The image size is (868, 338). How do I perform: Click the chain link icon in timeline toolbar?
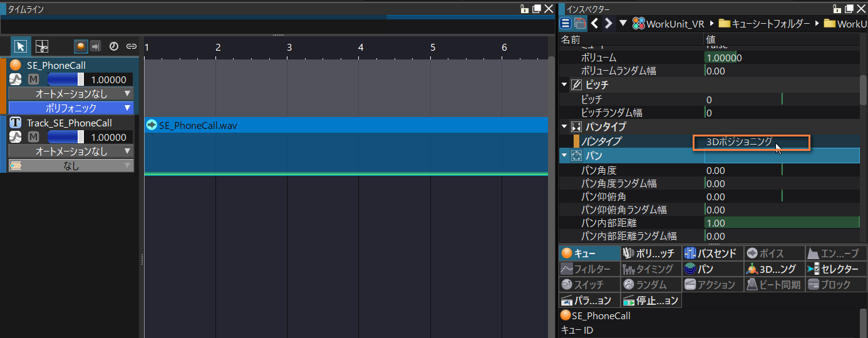tap(131, 46)
